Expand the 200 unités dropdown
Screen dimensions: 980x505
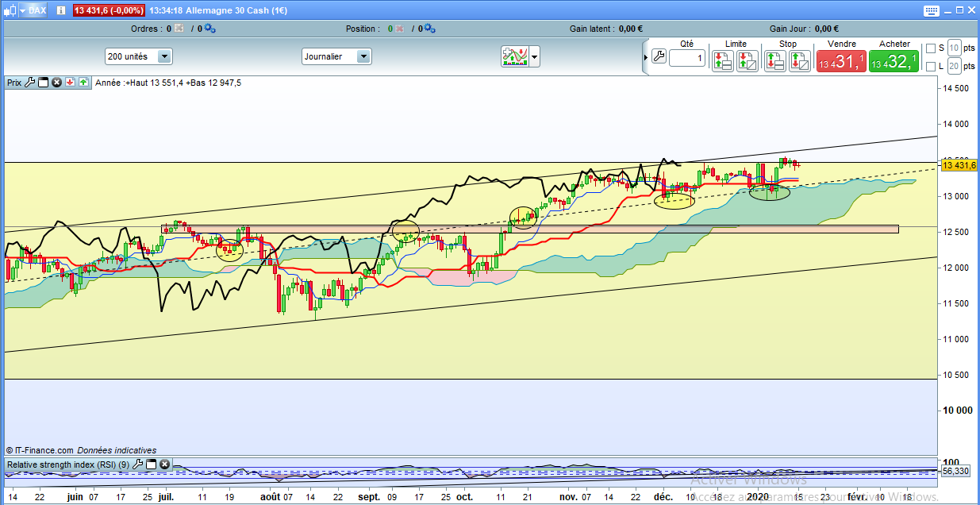[x=164, y=56]
